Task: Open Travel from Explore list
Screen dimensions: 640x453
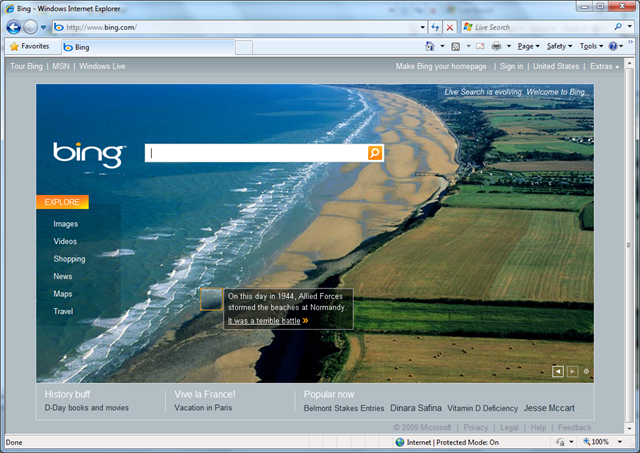Action: tap(63, 311)
